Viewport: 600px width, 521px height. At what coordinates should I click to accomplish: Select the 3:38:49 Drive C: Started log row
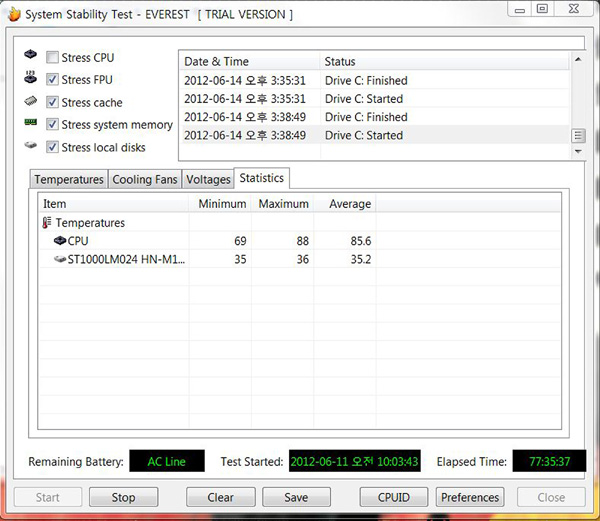(375, 135)
